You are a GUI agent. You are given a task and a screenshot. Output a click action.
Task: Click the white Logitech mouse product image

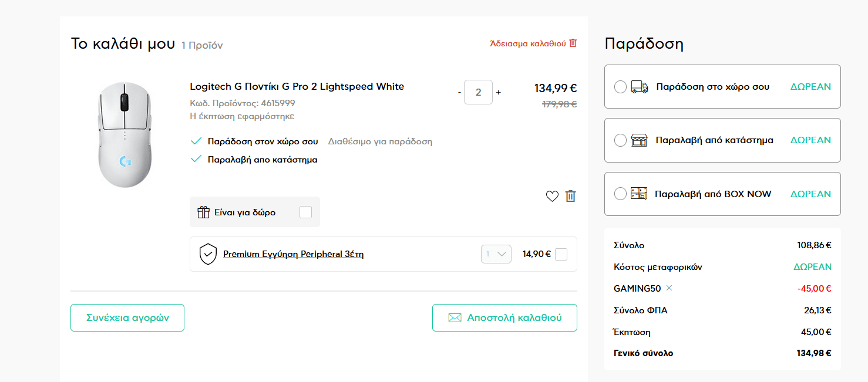tap(125, 135)
